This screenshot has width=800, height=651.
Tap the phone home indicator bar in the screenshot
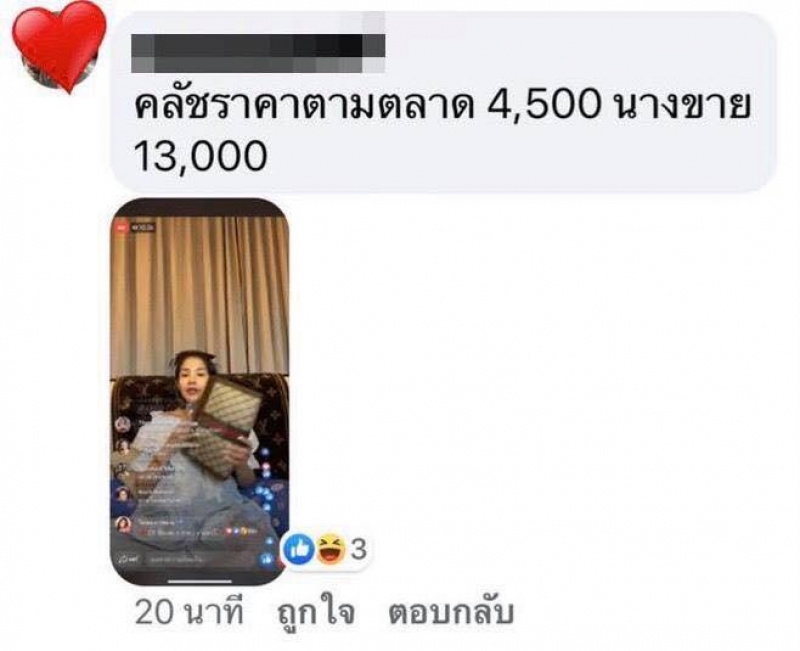tap(200, 581)
